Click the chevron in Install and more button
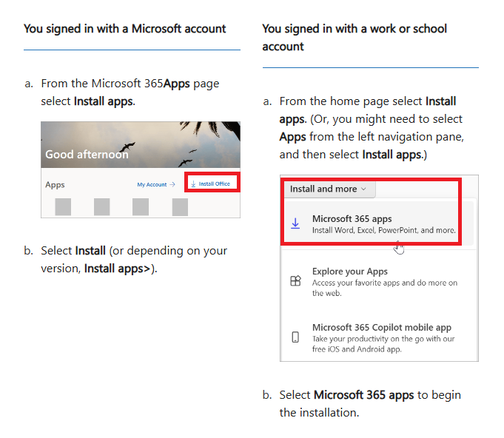The width and height of the screenshot is (504, 438). coord(363,189)
